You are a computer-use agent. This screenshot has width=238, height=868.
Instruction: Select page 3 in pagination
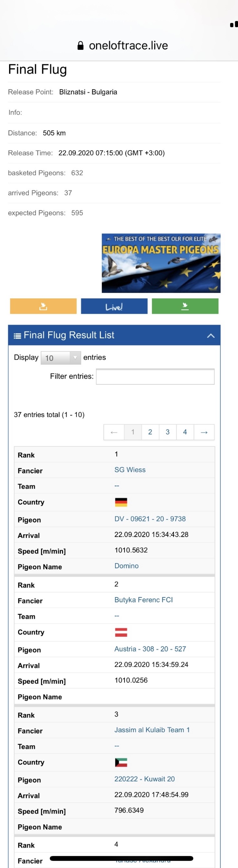point(168,432)
